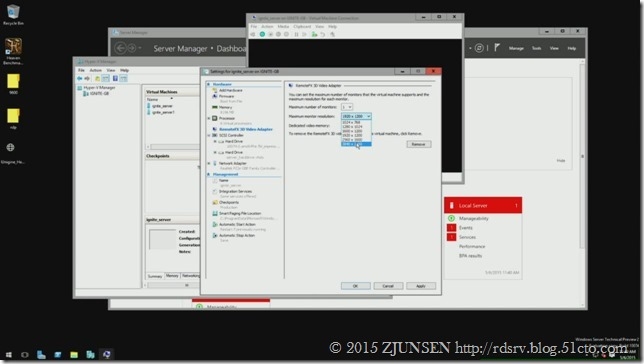The image size is (644, 364).
Task: Switch to the Memory tab
Action: 172,276
